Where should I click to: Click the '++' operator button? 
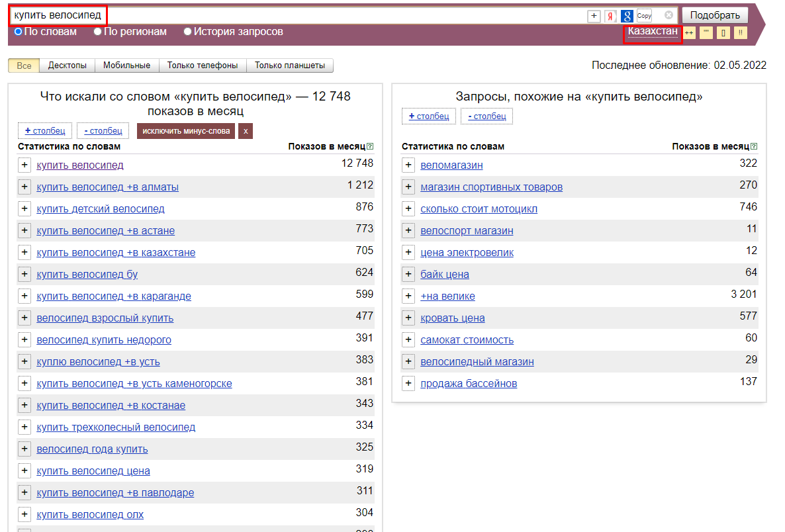pyautogui.click(x=690, y=33)
